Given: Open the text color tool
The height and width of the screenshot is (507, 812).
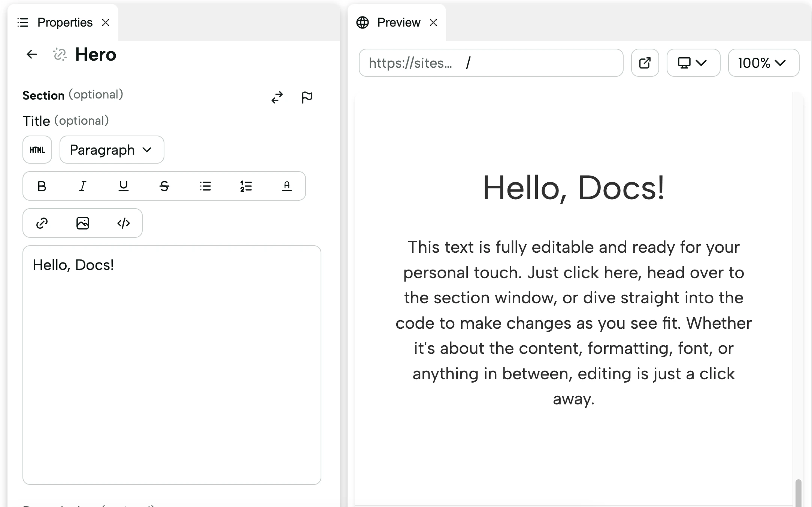Looking at the screenshot, I should (287, 186).
